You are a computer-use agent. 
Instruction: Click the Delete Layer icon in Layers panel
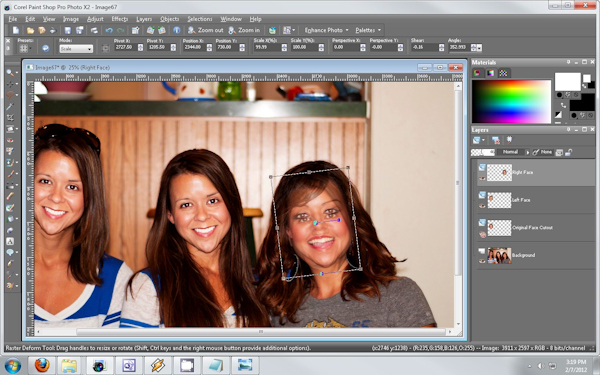click(x=496, y=140)
